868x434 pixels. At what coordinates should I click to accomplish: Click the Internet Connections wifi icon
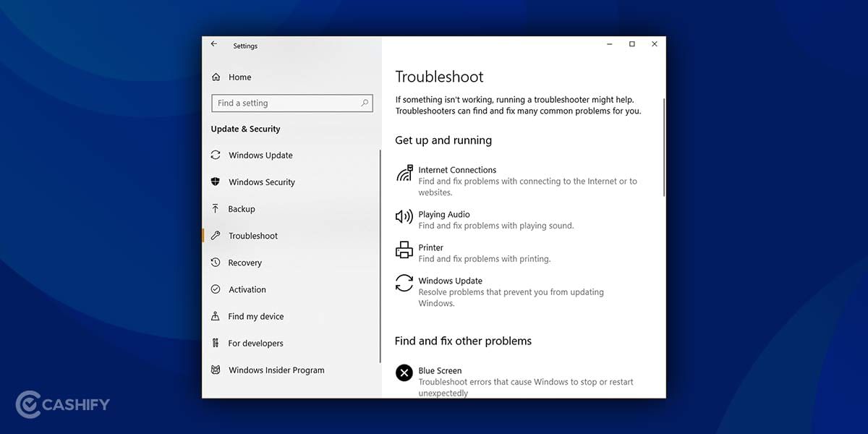404,173
